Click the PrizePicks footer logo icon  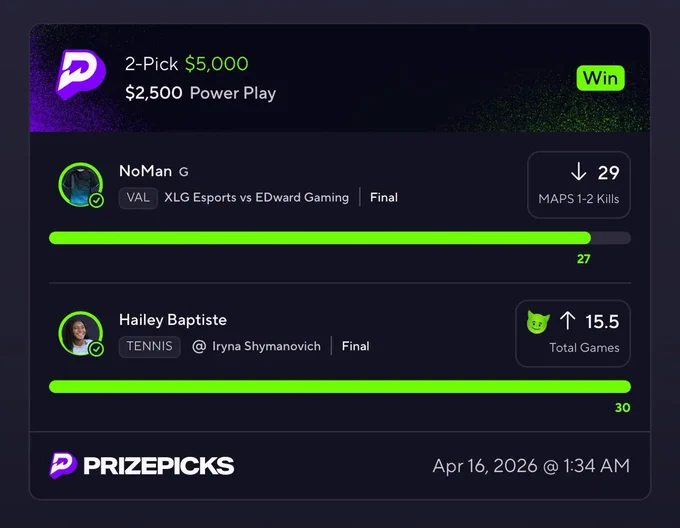click(x=63, y=466)
